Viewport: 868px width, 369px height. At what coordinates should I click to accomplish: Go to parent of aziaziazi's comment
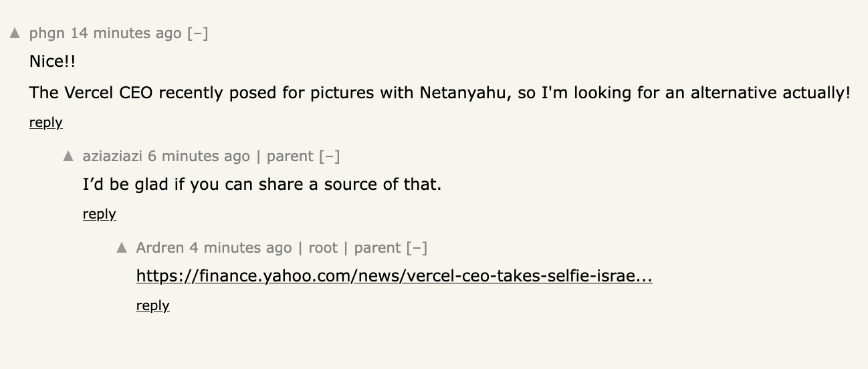290,156
